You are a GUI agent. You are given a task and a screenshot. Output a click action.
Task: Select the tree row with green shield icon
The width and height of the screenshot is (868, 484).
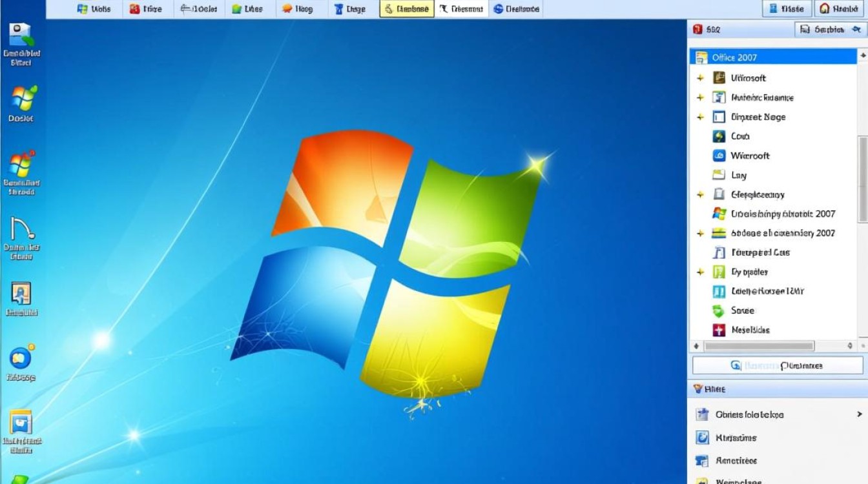click(773, 310)
